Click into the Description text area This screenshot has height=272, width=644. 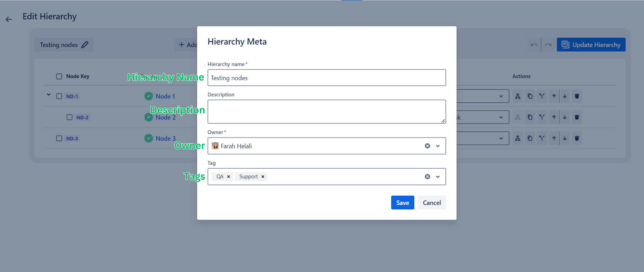coord(326,112)
